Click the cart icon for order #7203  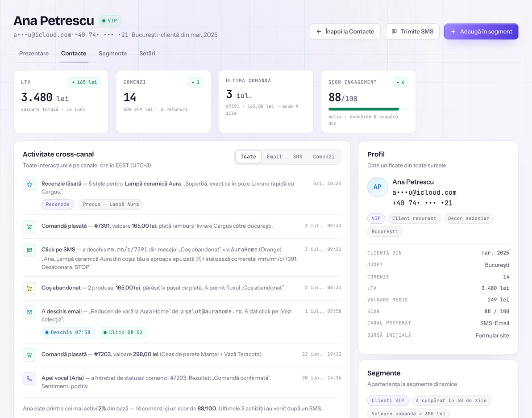click(x=29, y=355)
